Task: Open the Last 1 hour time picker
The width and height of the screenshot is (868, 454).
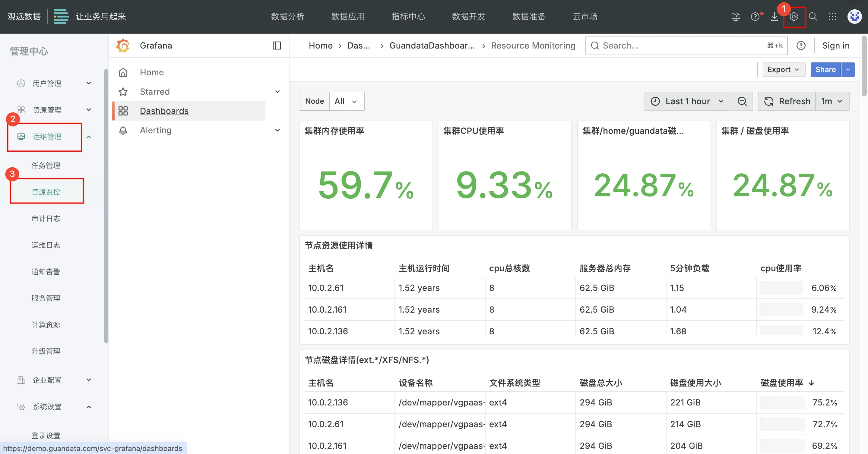Action: coord(687,101)
